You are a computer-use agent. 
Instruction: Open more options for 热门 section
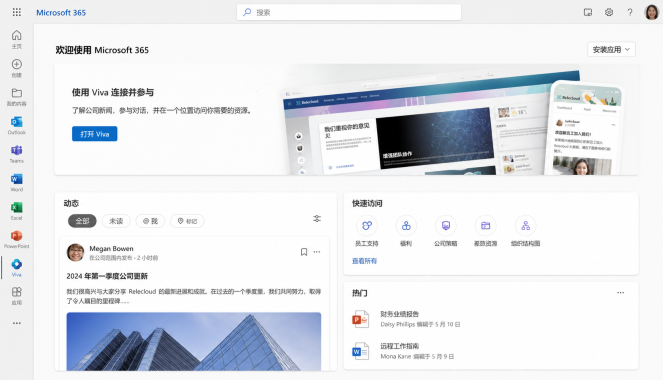pos(620,293)
